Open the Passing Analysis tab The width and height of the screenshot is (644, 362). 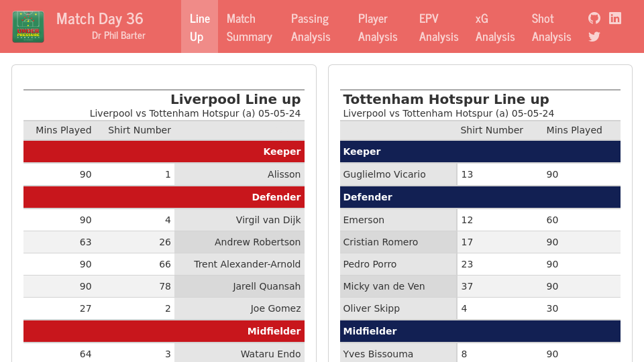[x=311, y=27]
